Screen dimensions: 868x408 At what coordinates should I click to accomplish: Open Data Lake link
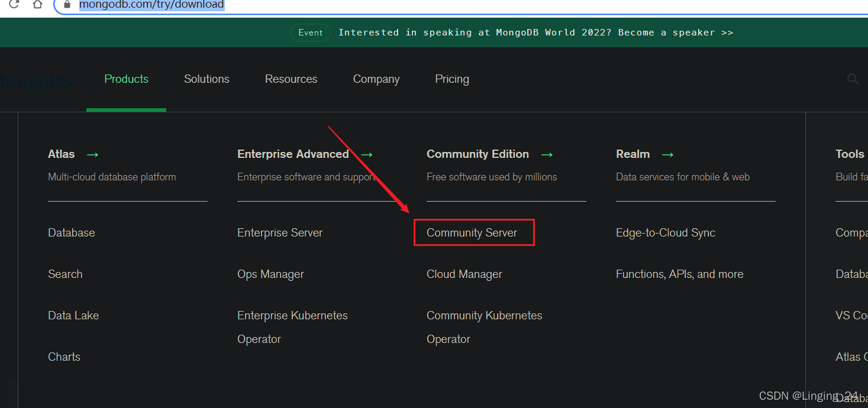click(73, 315)
